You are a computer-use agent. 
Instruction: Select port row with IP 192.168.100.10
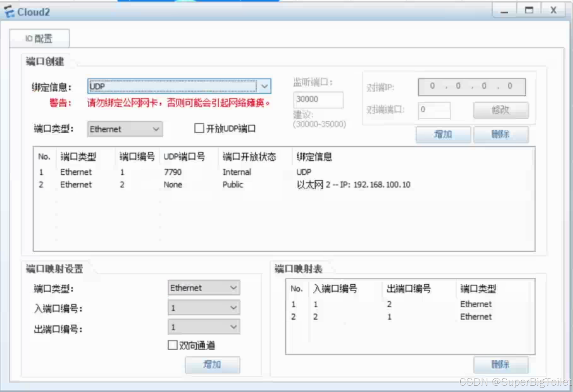(284, 185)
